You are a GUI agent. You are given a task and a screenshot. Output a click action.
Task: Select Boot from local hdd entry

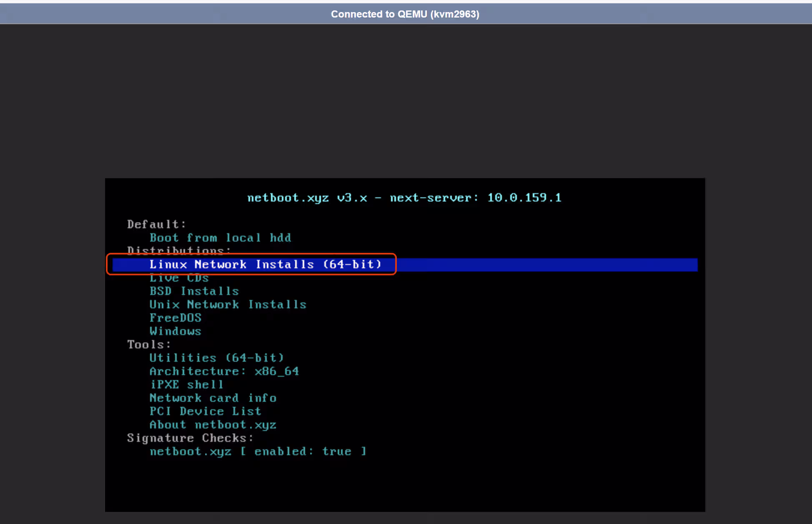(x=220, y=238)
